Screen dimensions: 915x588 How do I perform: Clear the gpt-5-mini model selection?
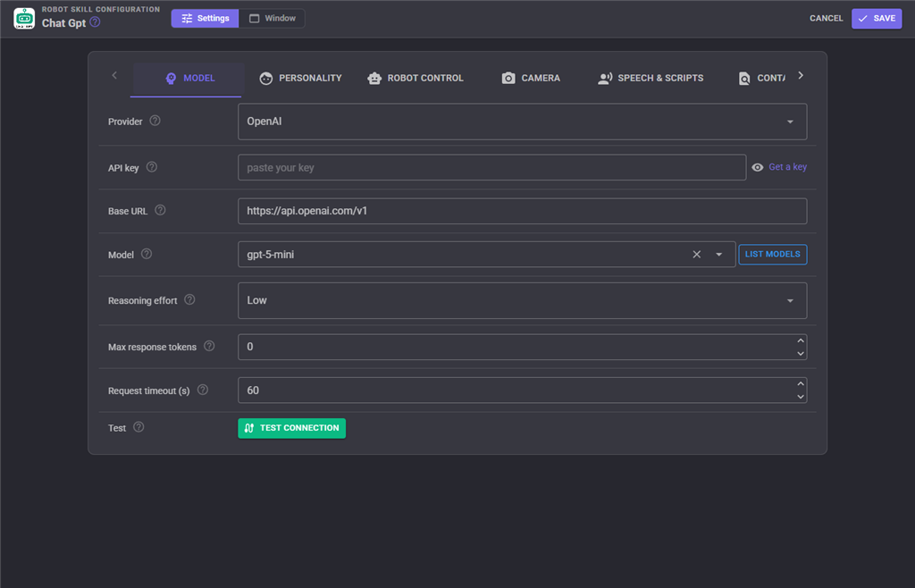(x=696, y=255)
